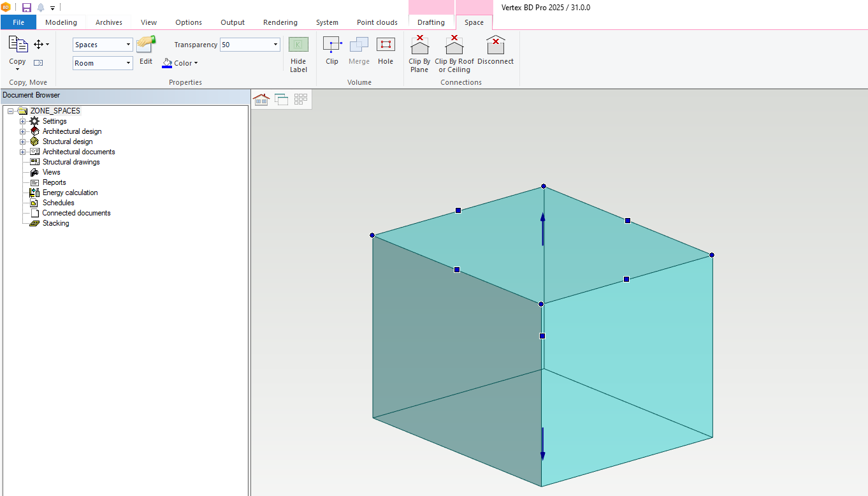Image resolution: width=868 pixels, height=496 pixels.
Task: Open the File menu button
Action: click(x=18, y=22)
